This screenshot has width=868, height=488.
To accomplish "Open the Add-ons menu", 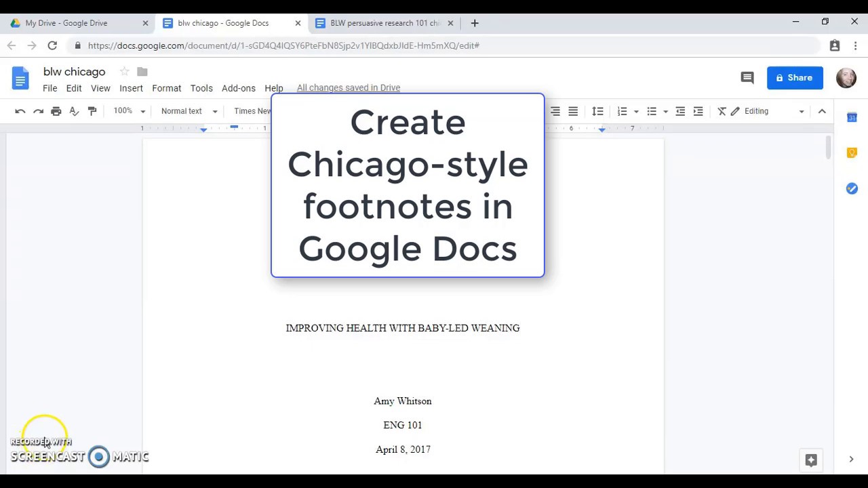I will tap(239, 88).
